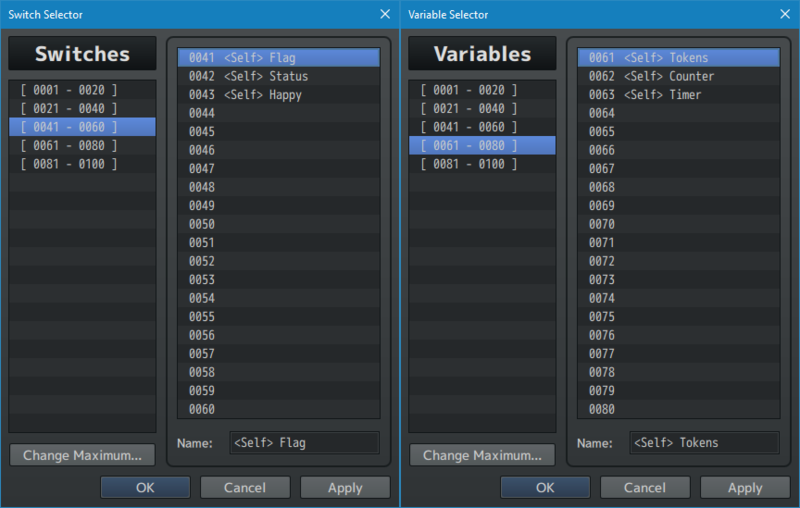
Task: Select switch 0043 <Self> Happy
Action: pyautogui.click(x=278, y=95)
